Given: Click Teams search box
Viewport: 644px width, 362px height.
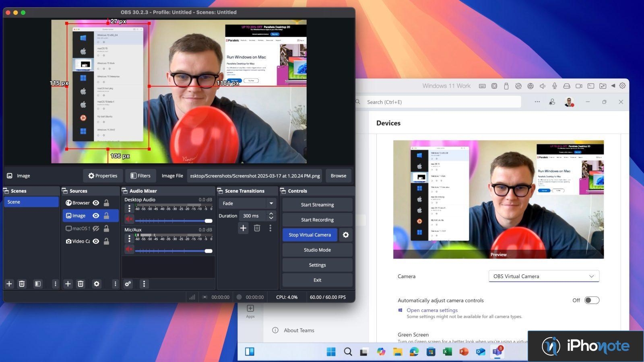Looking at the screenshot, I should [438, 102].
